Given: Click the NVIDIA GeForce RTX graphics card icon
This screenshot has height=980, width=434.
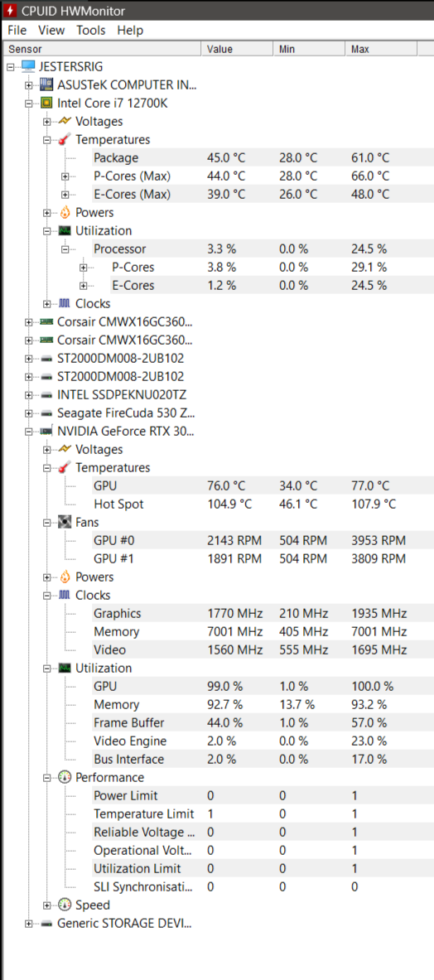Looking at the screenshot, I should coord(46,432).
